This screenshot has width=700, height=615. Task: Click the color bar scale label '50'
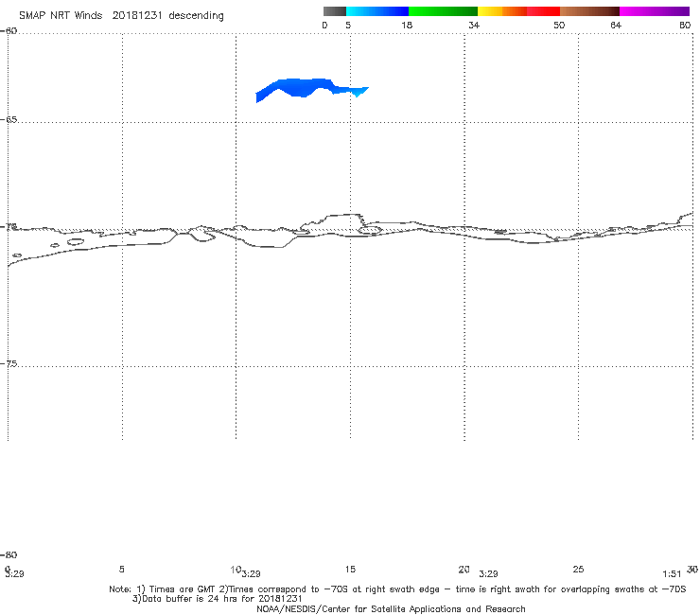pyautogui.click(x=559, y=26)
